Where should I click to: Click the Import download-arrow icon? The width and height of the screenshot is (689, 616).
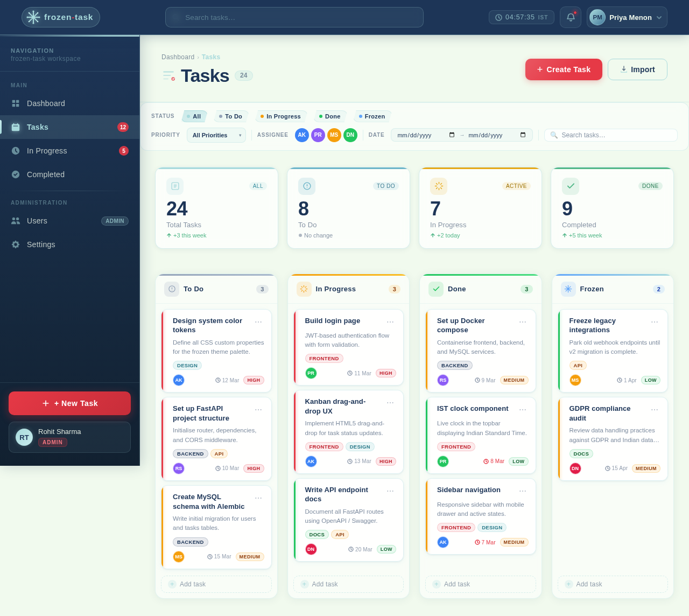coord(623,69)
